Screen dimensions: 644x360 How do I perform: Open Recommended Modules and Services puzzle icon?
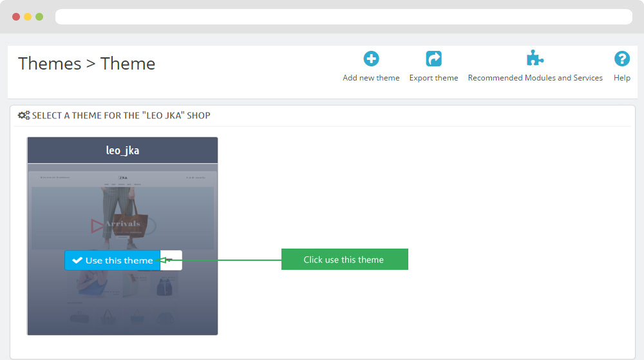click(535, 59)
